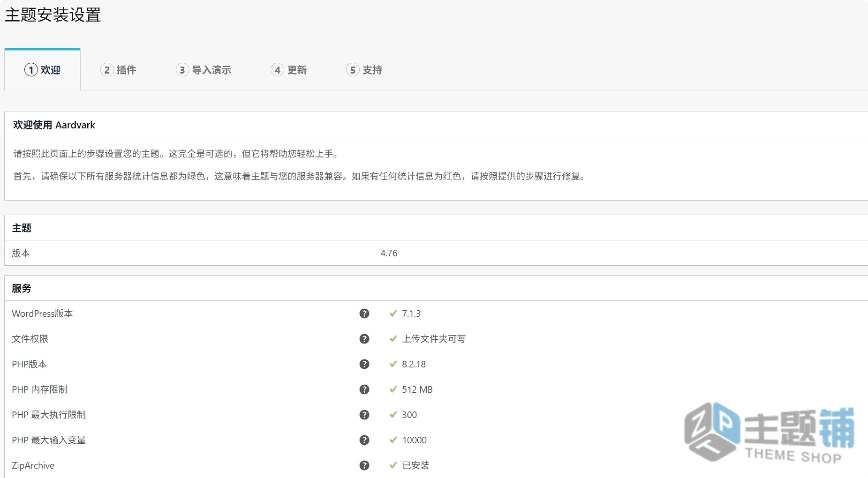Open help icon for PHP 内存限制 row
The image size is (868, 478).
pos(364,389)
